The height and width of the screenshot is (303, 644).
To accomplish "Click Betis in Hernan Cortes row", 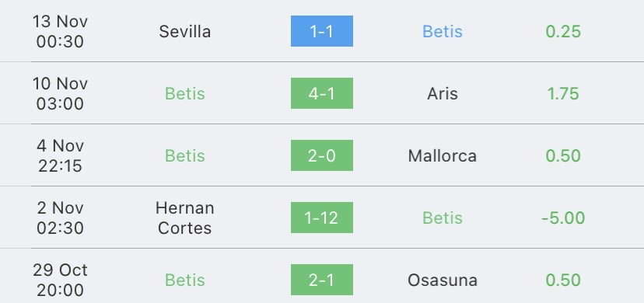I will [x=443, y=218].
